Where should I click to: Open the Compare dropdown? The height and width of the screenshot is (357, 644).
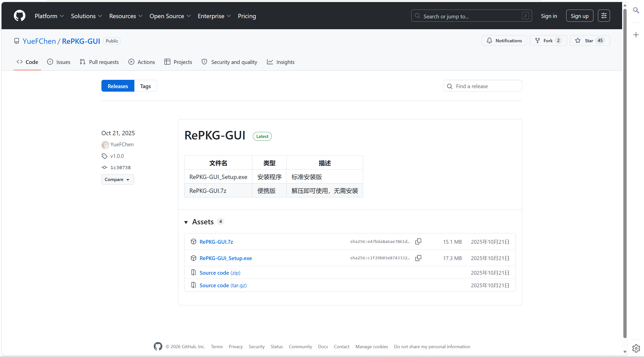(x=117, y=180)
